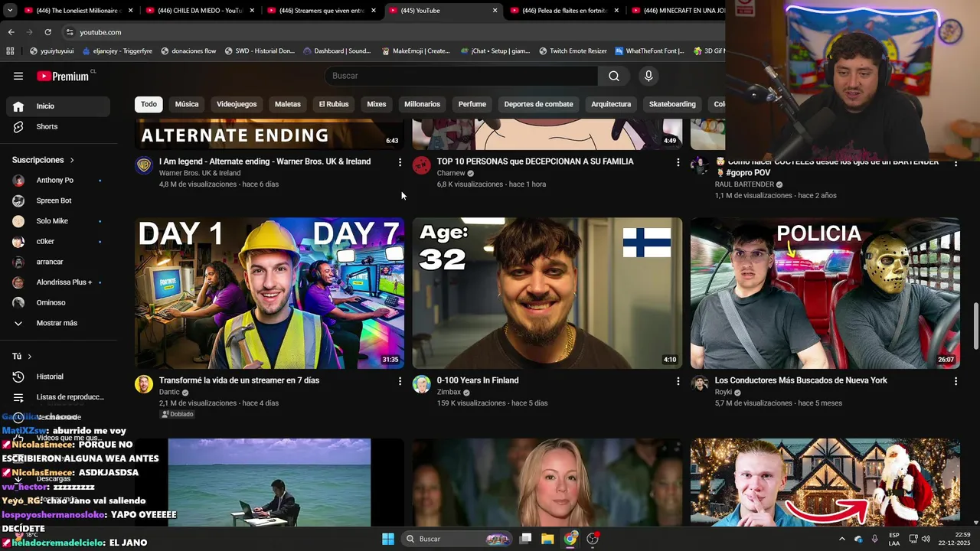Select the Todo filter chip
The width and height of the screenshot is (980, 551).
pos(149,104)
